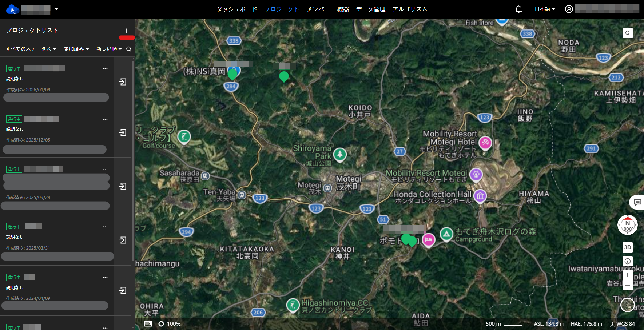Image resolution: width=644 pixels, height=330 pixels.
Task: Open the project list search
Action: click(x=129, y=49)
